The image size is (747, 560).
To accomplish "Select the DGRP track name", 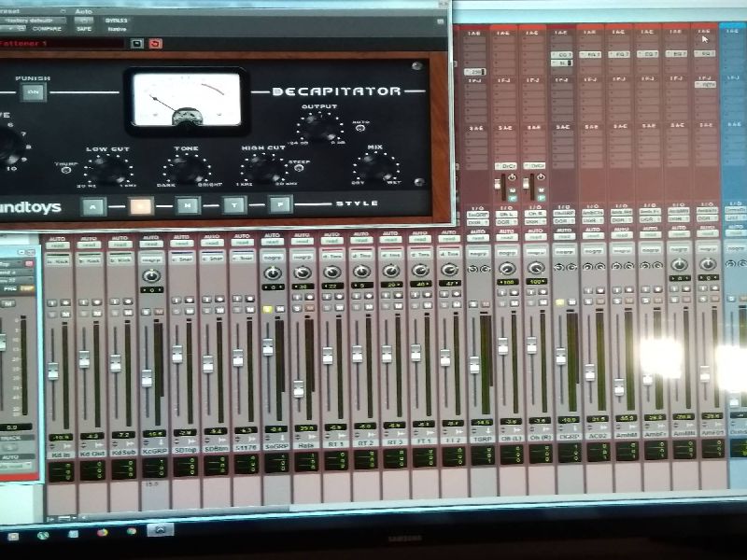I will (x=569, y=436).
